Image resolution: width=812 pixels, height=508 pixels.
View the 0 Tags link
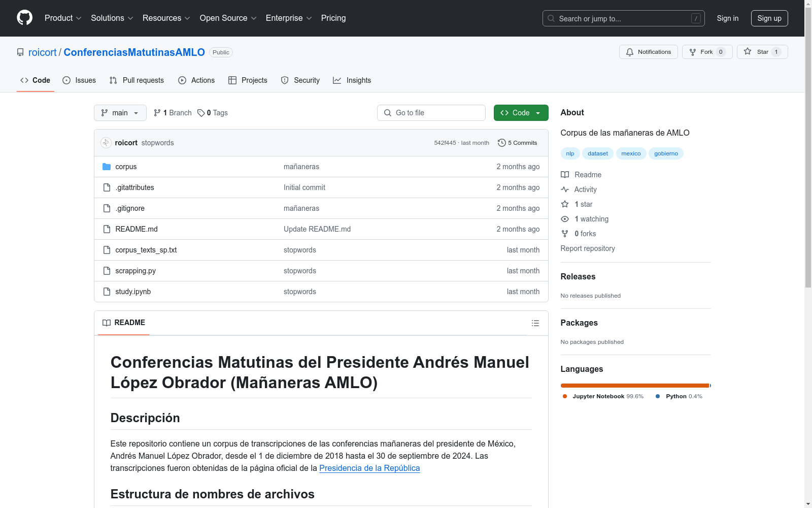coord(213,113)
